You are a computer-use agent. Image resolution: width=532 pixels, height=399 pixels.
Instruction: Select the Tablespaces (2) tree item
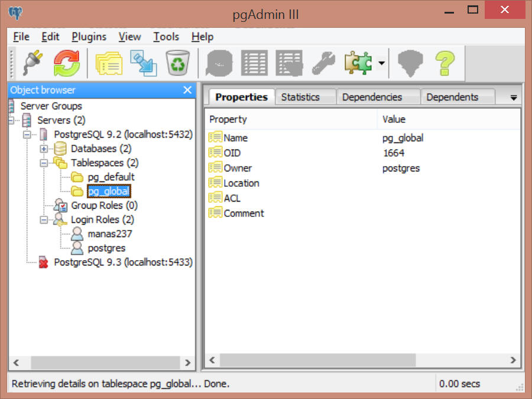click(x=105, y=163)
